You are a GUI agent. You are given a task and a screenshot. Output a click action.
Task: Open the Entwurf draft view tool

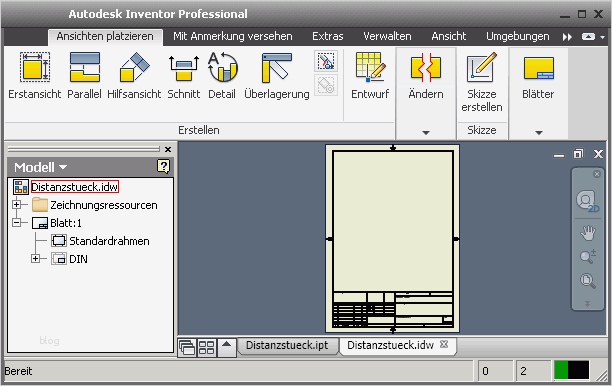click(x=370, y=76)
